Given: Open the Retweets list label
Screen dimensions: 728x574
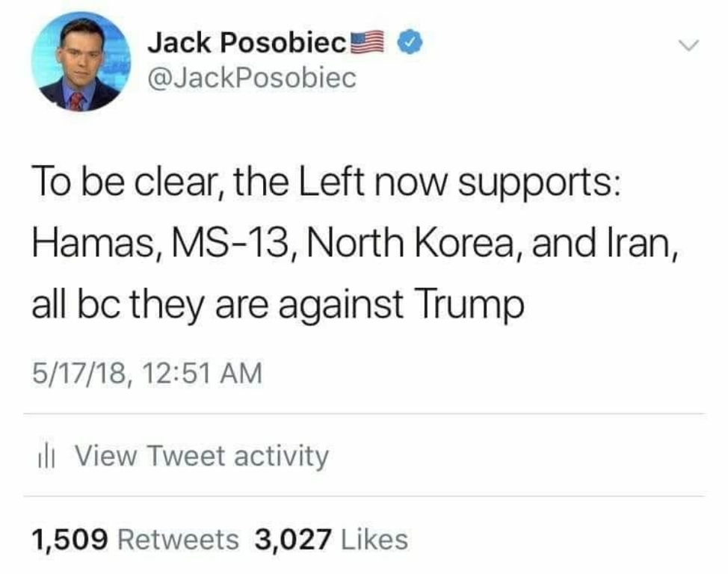Looking at the screenshot, I should pyautogui.click(x=179, y=540).
